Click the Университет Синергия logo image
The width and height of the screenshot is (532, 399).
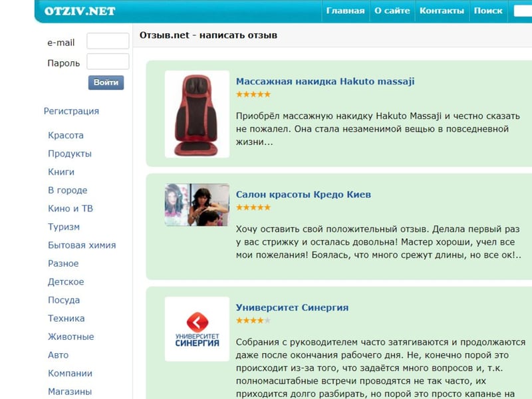197,329
